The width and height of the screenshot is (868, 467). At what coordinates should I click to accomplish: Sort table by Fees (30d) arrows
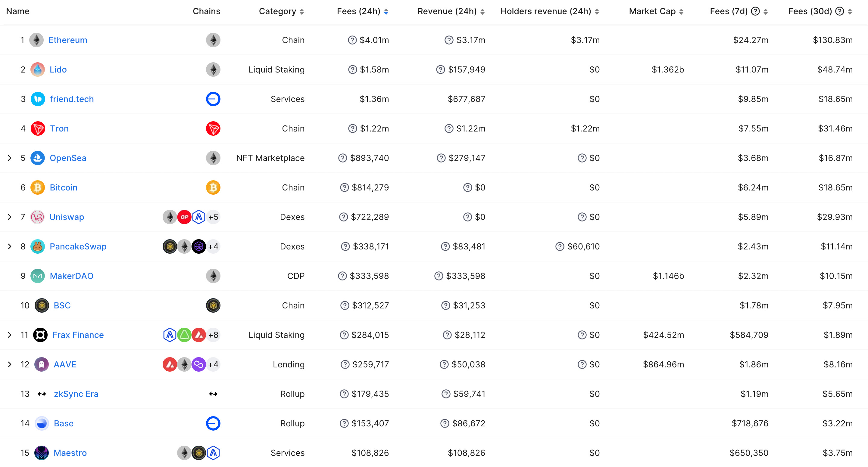pyautogui.click(x=850, y=12)
